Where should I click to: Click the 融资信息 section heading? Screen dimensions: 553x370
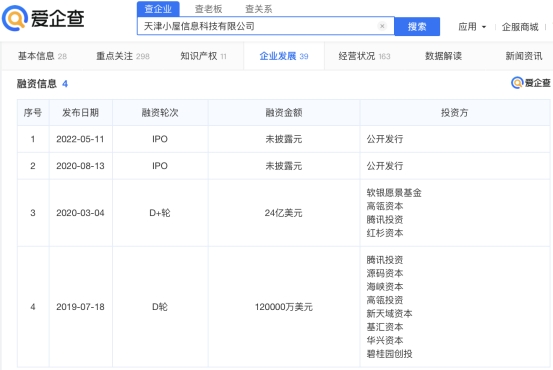[x=37, y=84]
